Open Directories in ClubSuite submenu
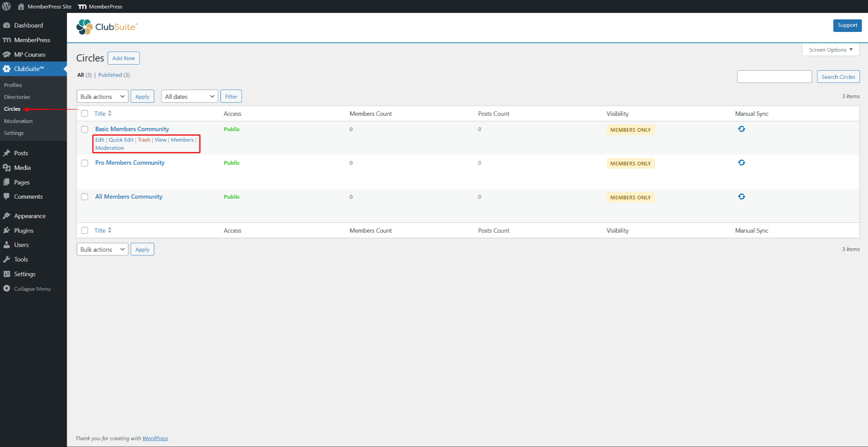Image resolution: width=868 pixels, height=447 pixels. pos(17,97)
